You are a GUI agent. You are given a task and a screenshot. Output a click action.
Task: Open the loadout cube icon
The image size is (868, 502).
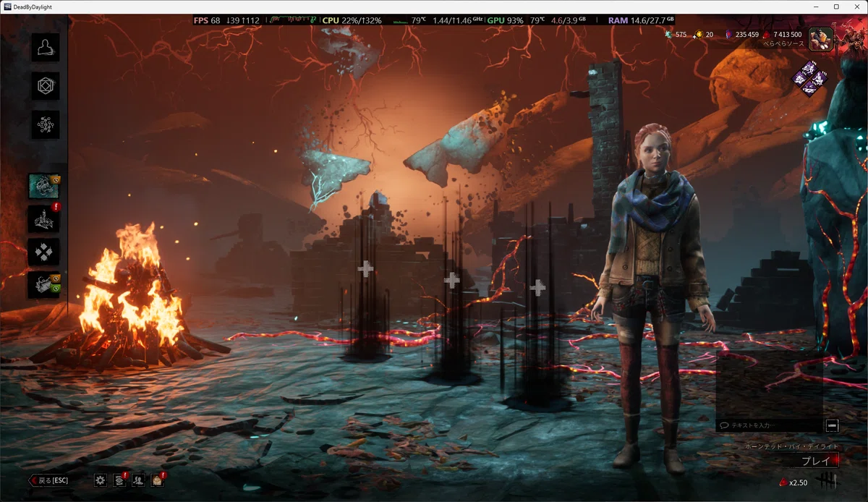click(45, 87)
